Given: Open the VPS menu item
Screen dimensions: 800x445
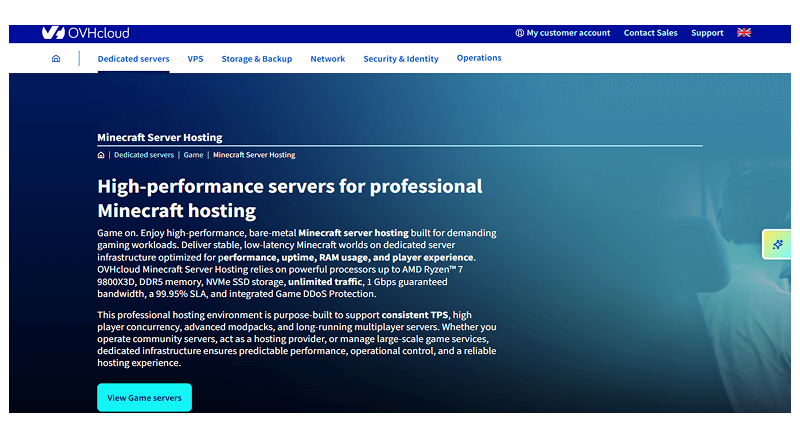Looking at the screenshot, I should (x=195, y=59).
